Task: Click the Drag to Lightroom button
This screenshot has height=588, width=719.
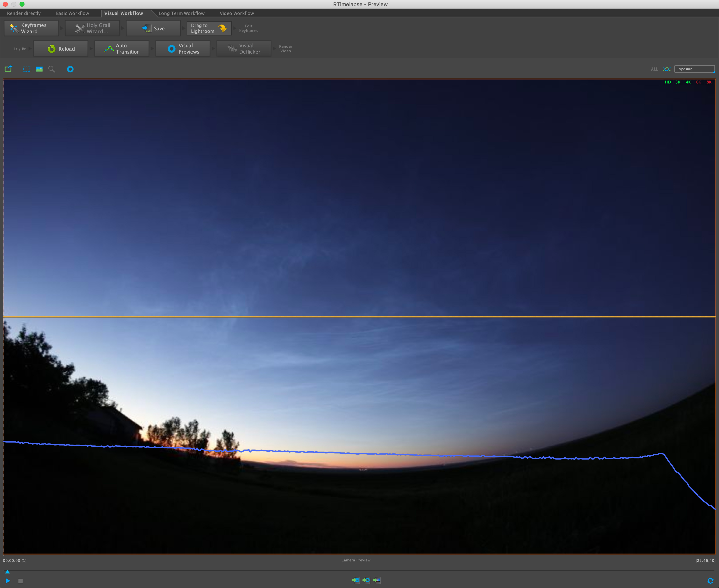Action: point(209,28)
